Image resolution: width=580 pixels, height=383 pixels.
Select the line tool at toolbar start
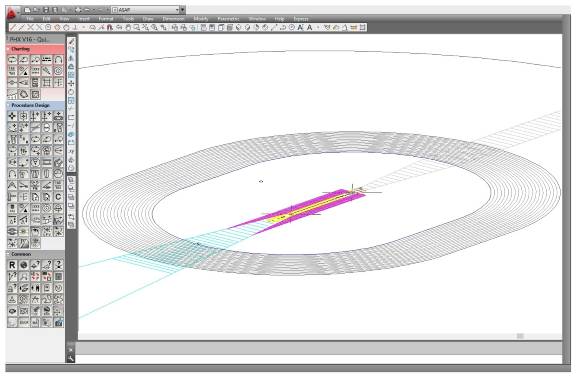click(x=13, y=27)
